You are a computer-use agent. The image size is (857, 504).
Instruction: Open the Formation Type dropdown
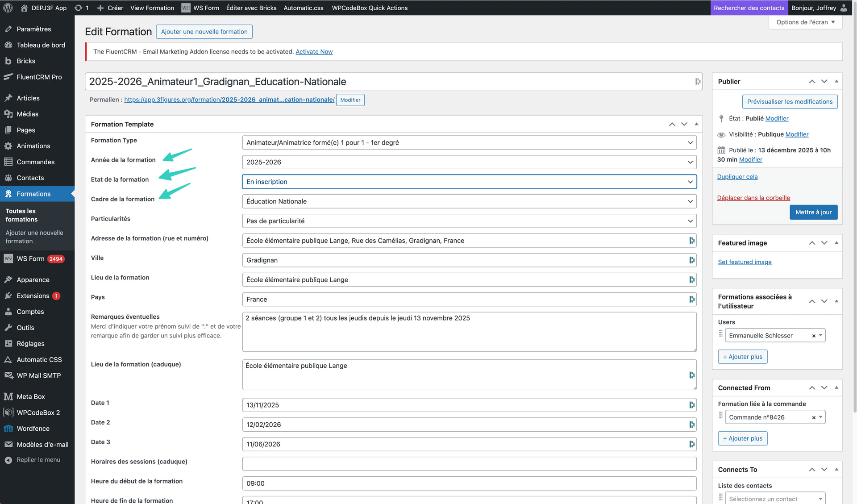point(469,142)
